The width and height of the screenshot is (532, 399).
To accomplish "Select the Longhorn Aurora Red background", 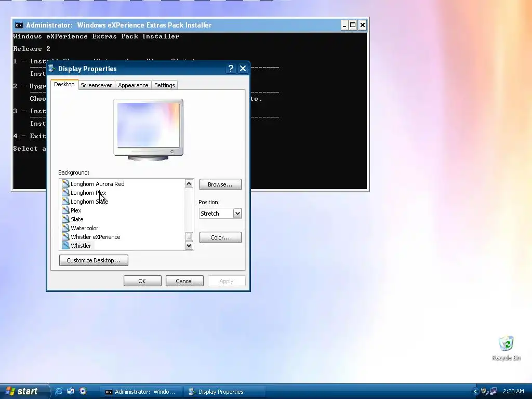I will coord(97,184).
